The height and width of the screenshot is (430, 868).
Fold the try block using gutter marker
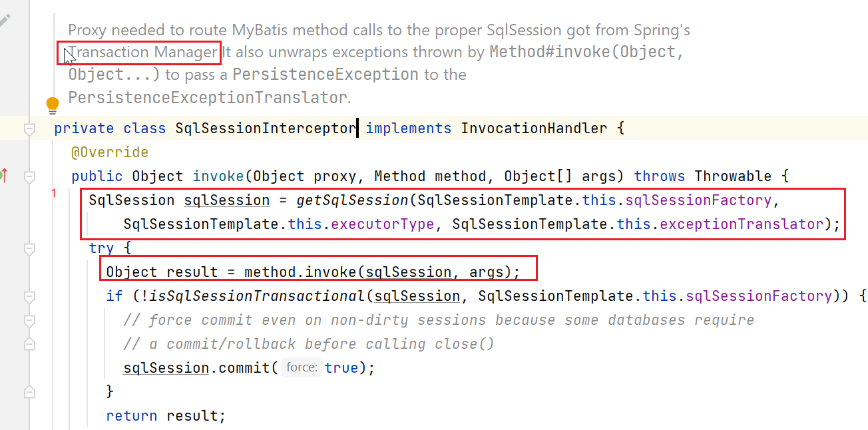(29, 248)
